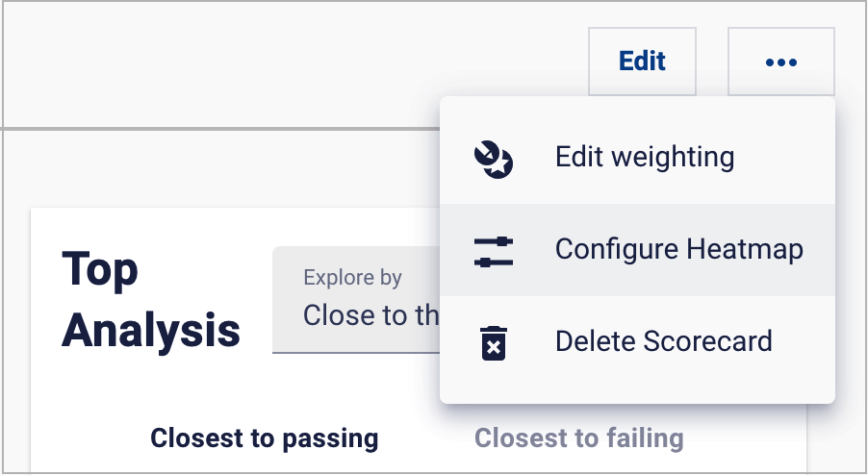Click the trash can Delete Scorecard icon
868x475 pixels.
pos(494,343)
